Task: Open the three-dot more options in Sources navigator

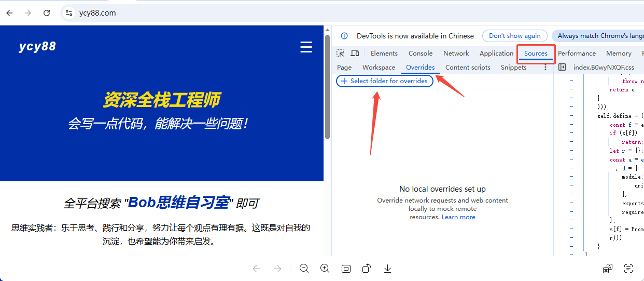Action: [545, 68]
